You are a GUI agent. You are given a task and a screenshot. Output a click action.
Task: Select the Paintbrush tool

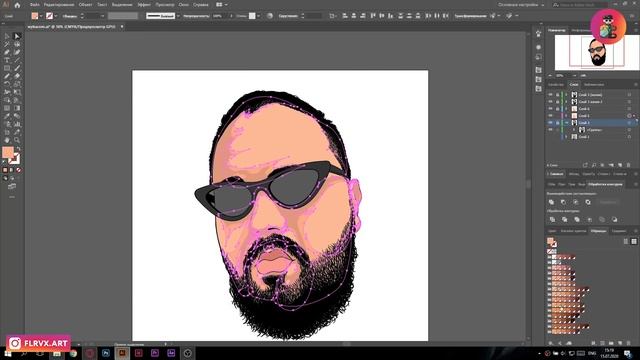pyautogui.click(x=17, y=68)
